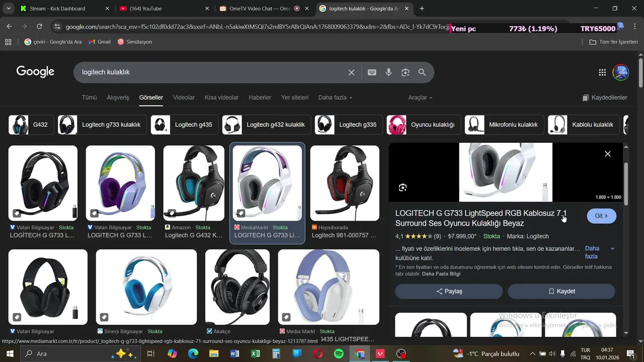Image resolution: width=644 pixels, height=362 pixels.
Task: Switch to the Haberler tab
Action: 260,98
